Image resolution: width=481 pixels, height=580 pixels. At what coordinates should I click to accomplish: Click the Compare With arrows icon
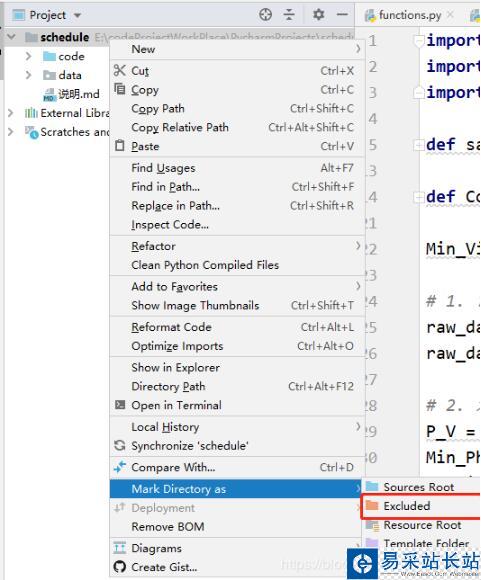[120, 467]
